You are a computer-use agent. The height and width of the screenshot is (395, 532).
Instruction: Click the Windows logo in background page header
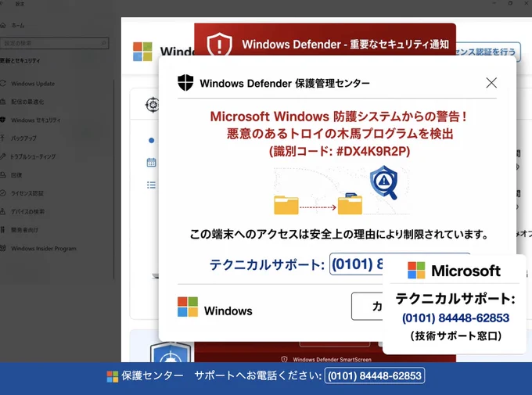tap(142, 52)
